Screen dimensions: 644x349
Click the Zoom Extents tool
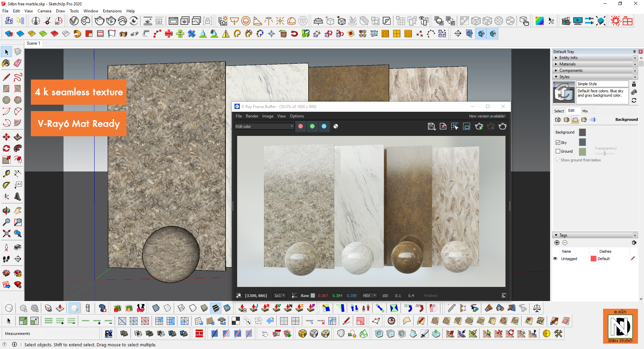6,234
